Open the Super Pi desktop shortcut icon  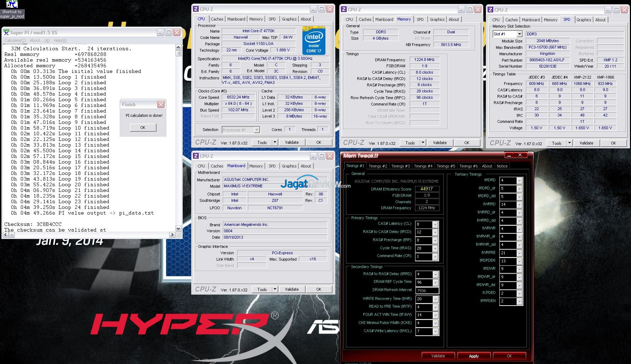pos(12,5)
